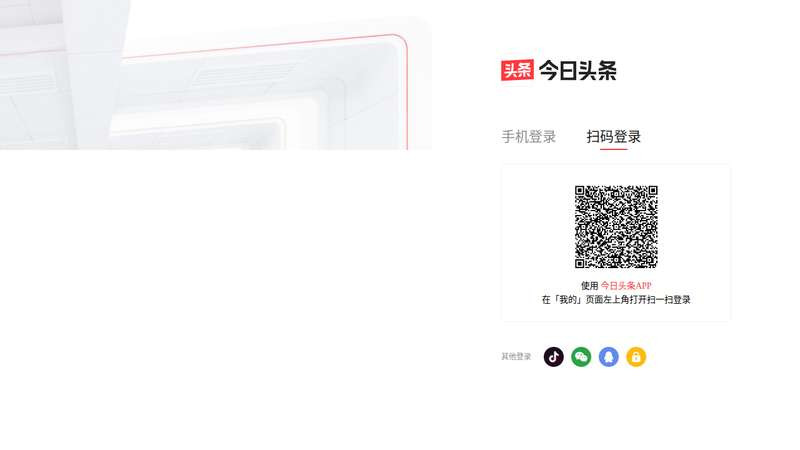Click the QR code's bottom-left finder square
This screenshot has height=450, width=800.
pos(580,263)
